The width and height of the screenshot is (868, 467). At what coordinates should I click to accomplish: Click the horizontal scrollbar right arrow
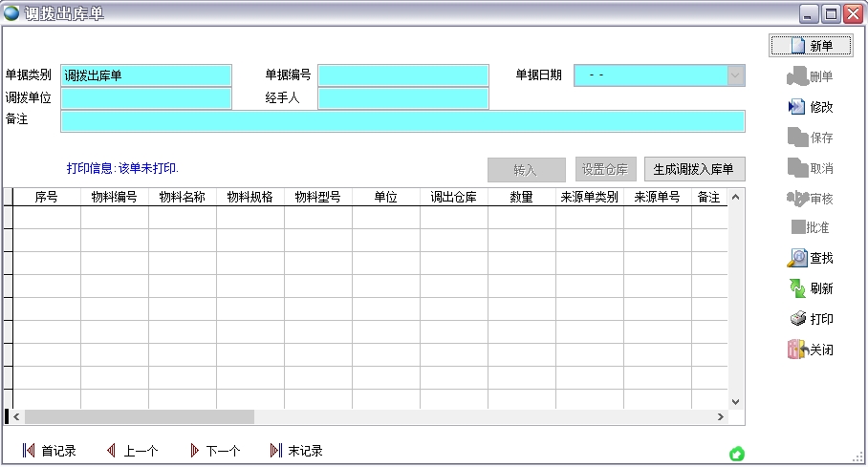click(721, 417)
